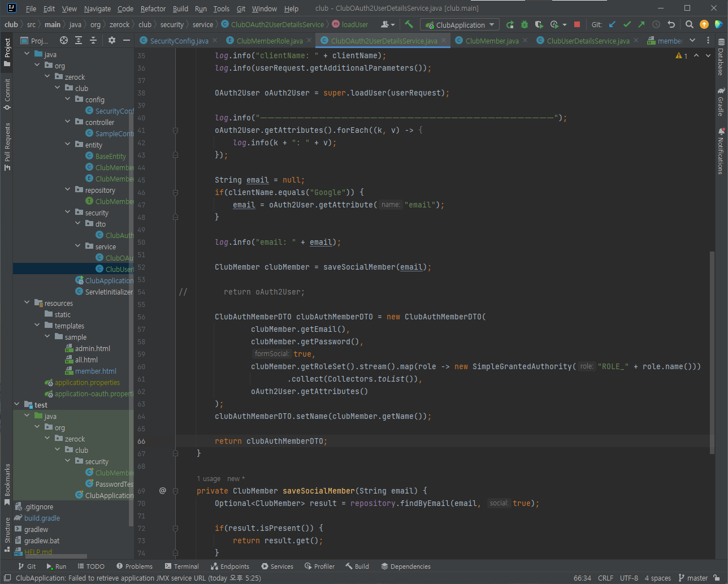Show hidden editor tabs dropdown
728x584 pixels.
[692, 40]
